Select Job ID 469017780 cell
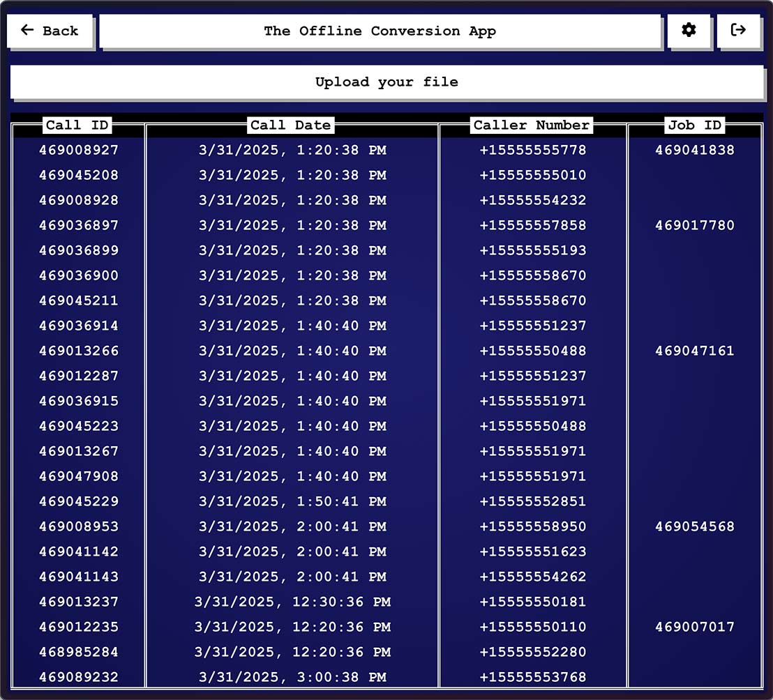 pos(694,225)
